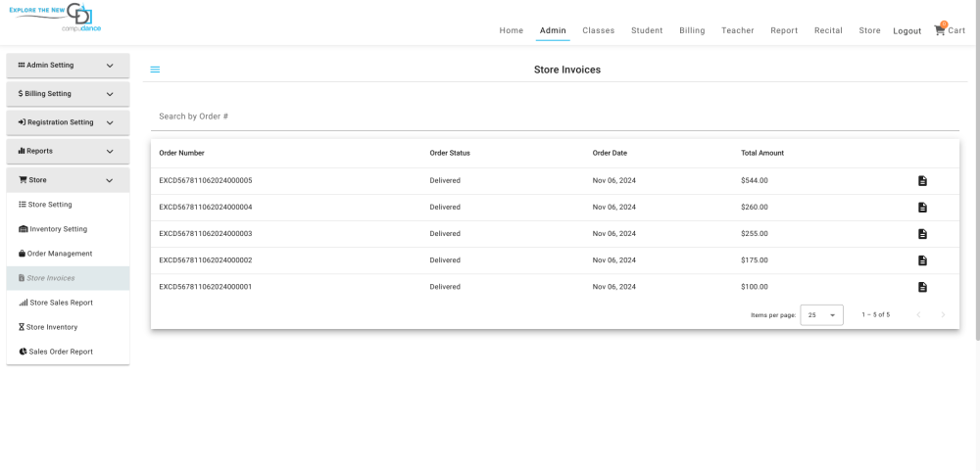980x471 pixels.
Task: Switch to the Classes nav tab
Action: click(x=598, y=30)
